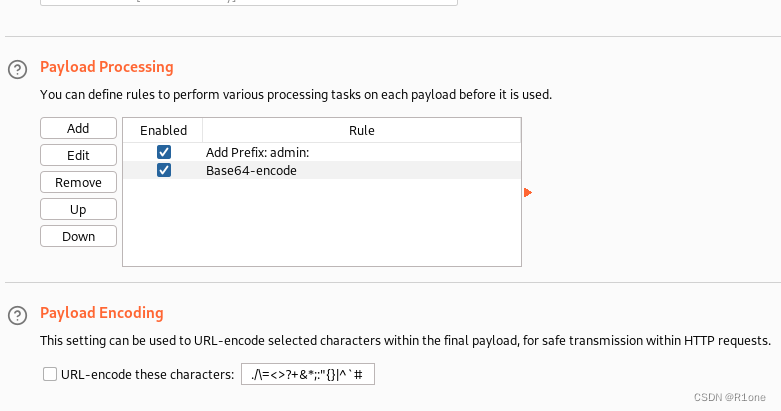Screen dimensions: 781x411
Task: Click the Payload Processing heading
Action: pyautogui.click(x=107, y=67)
